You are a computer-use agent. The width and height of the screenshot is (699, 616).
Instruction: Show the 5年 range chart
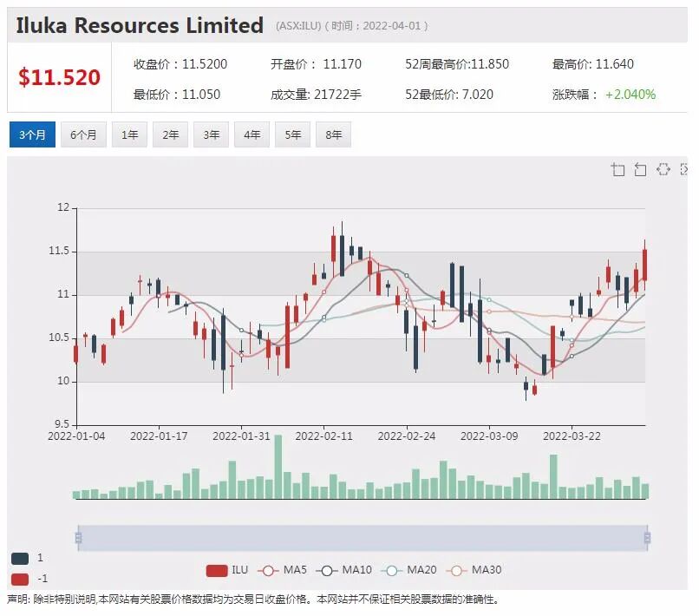[292, 134]
